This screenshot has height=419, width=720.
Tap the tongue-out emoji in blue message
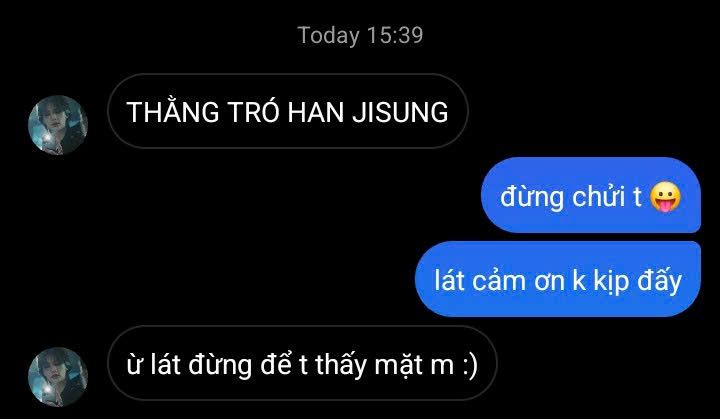[x=665, y=197]
